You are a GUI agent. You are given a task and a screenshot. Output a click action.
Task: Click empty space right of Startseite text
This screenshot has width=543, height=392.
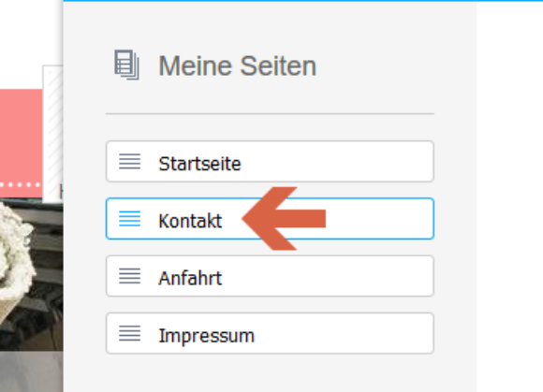pyautogui.click(x=336, y=162)
